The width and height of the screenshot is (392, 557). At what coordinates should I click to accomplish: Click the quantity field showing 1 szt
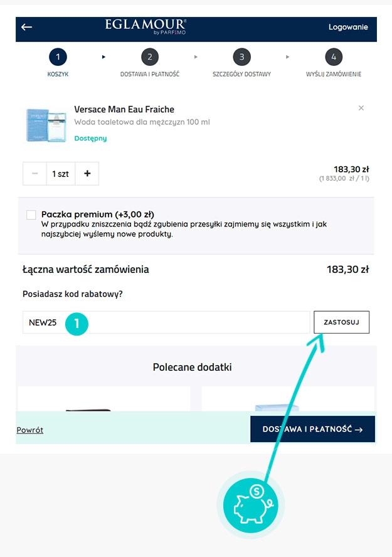pos(61,174)
